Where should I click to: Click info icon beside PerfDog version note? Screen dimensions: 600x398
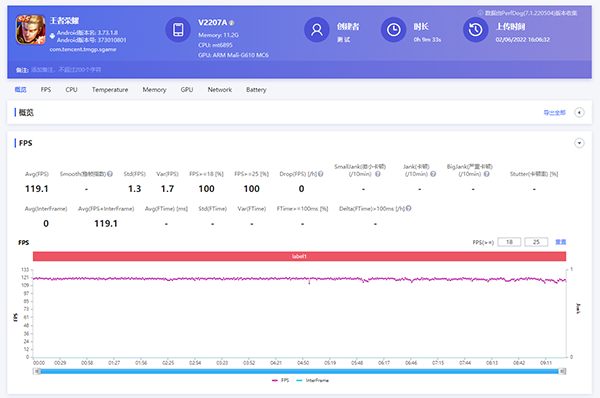(x=481, y=13)
